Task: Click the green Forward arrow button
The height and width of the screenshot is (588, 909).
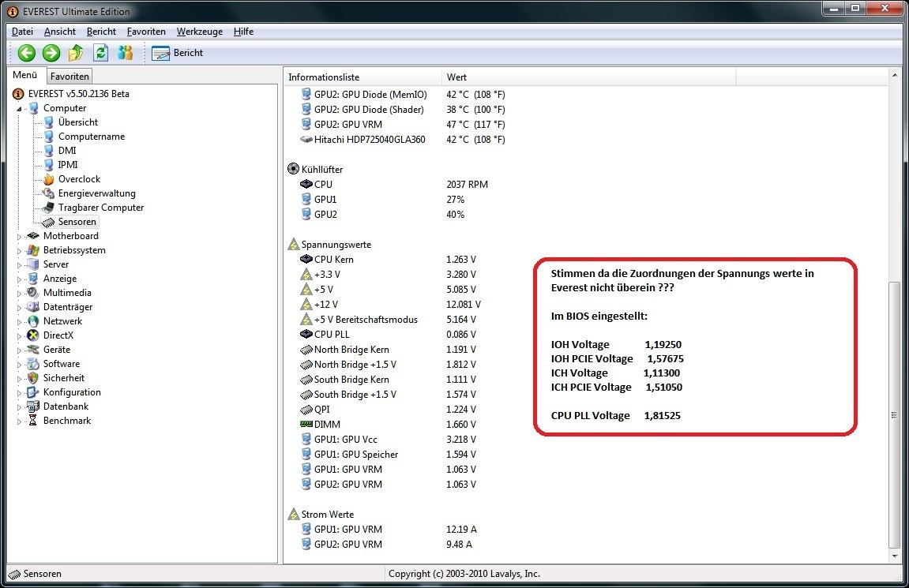Action: coord(51,53)
